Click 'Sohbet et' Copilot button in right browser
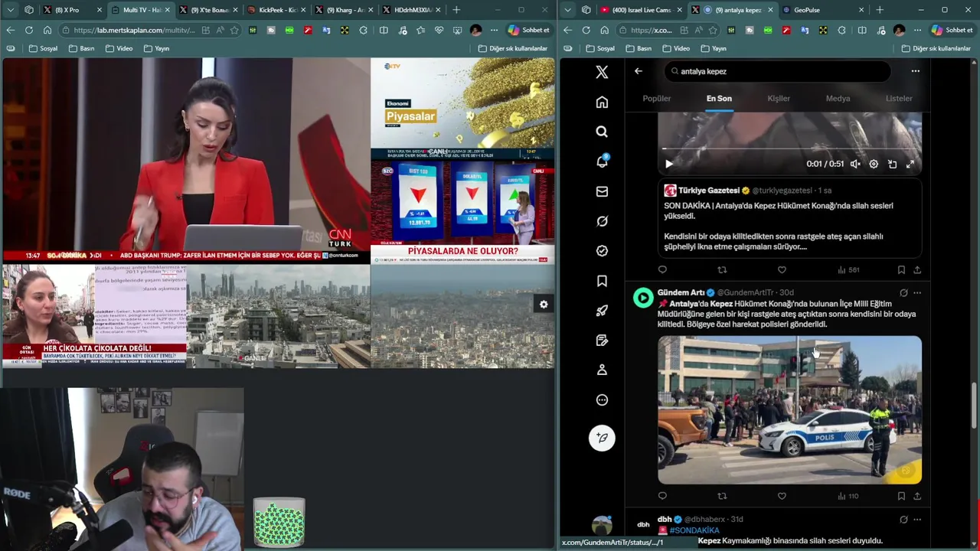This screenshot has height=551, width=980. point(952,30)
